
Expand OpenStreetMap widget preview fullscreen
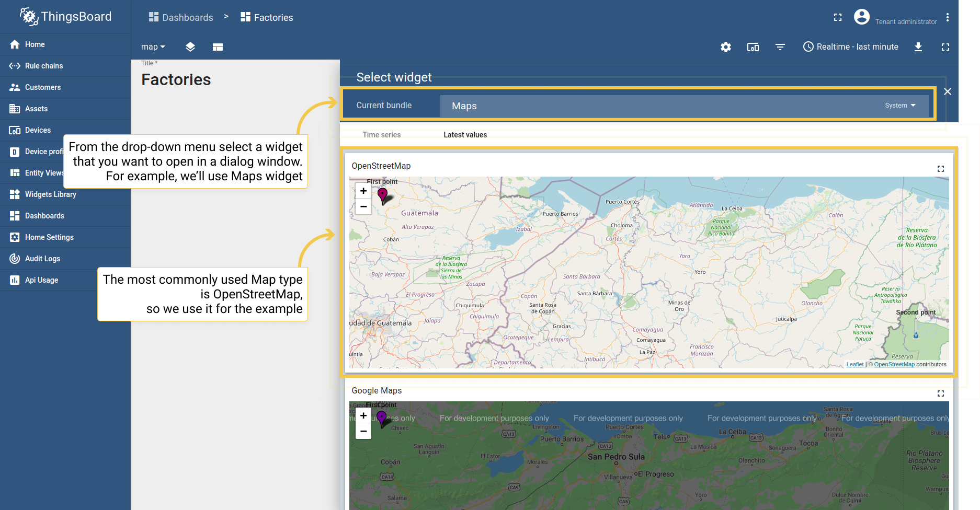(941, 169)
